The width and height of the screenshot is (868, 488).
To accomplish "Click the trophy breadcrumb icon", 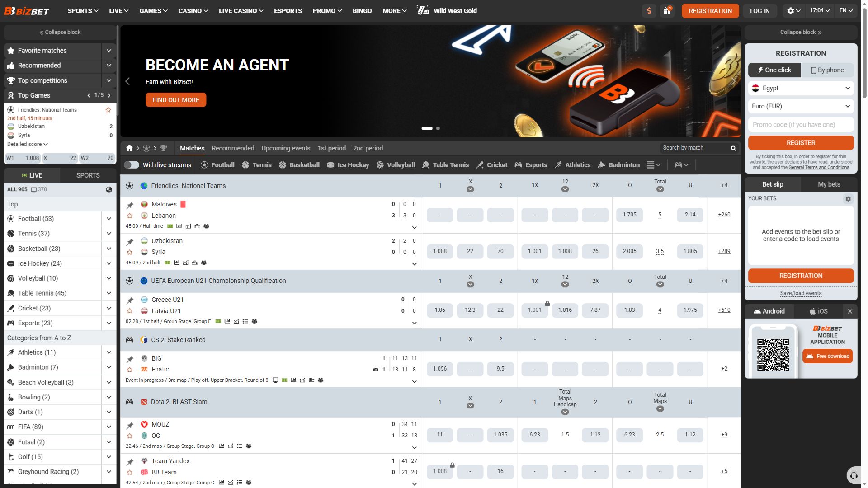I will 164,148.
